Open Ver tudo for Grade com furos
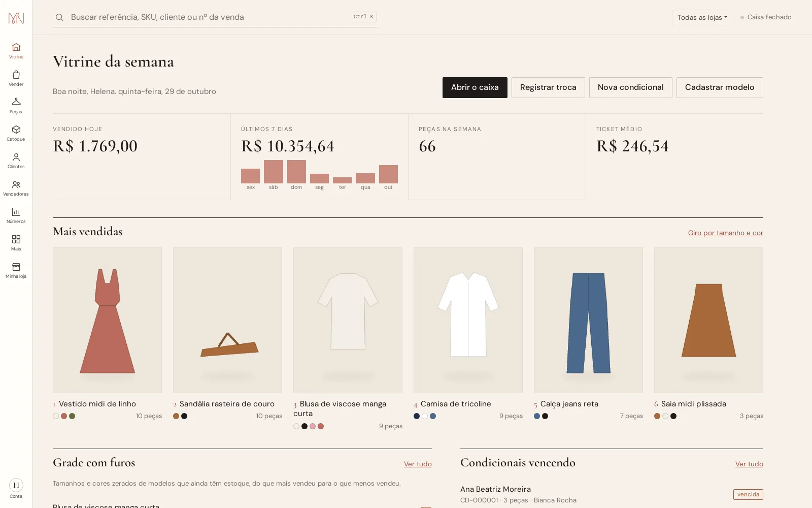 418,464
